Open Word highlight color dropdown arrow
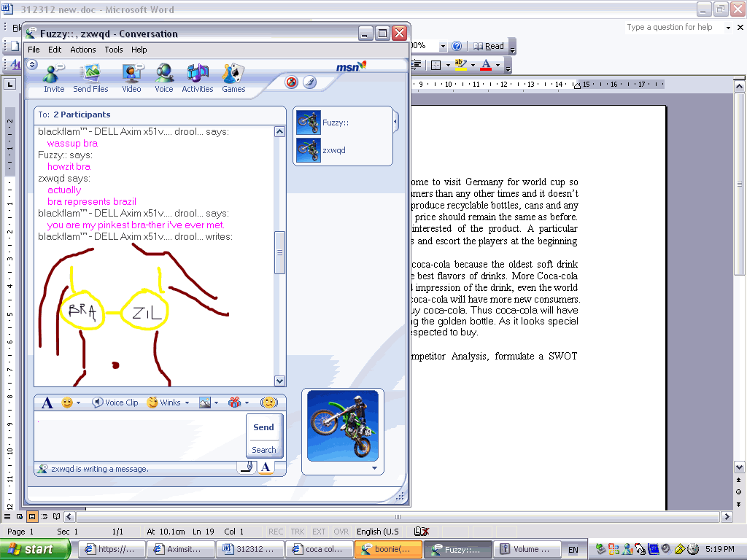 [473, 65]
